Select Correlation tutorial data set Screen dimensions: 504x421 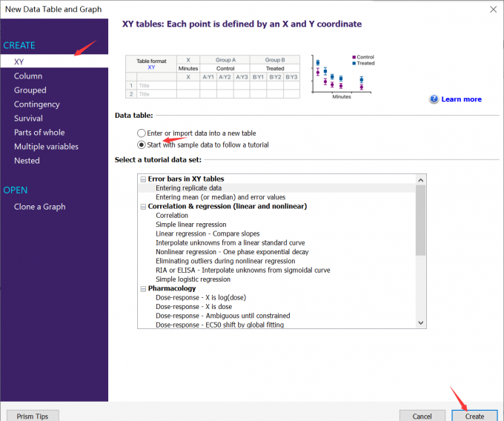point(172,216)
